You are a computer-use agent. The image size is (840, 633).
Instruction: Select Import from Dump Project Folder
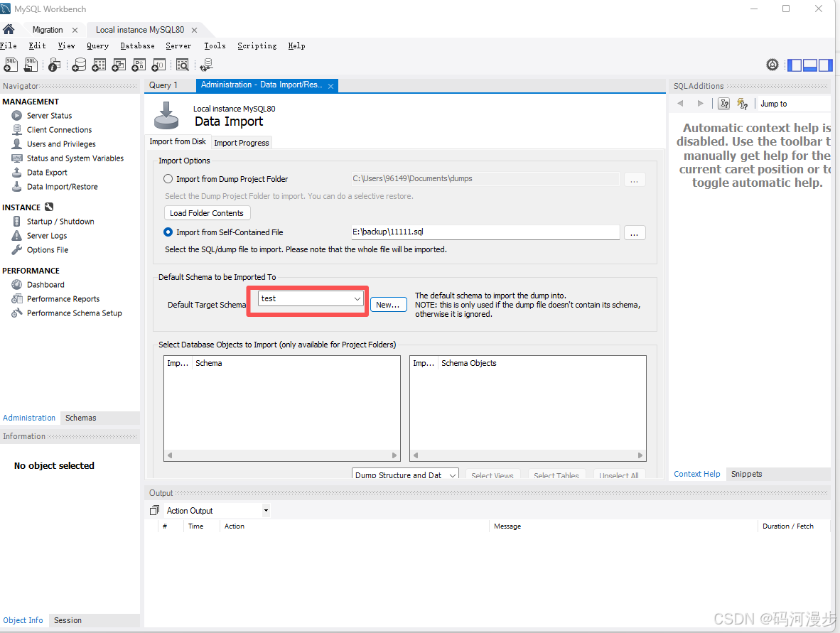pyautogui.click(x=168, y=179)
